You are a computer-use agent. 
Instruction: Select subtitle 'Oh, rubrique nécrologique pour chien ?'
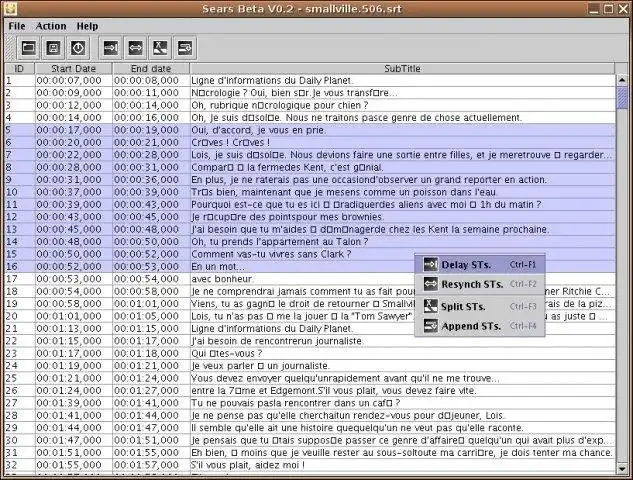[402, 105]
